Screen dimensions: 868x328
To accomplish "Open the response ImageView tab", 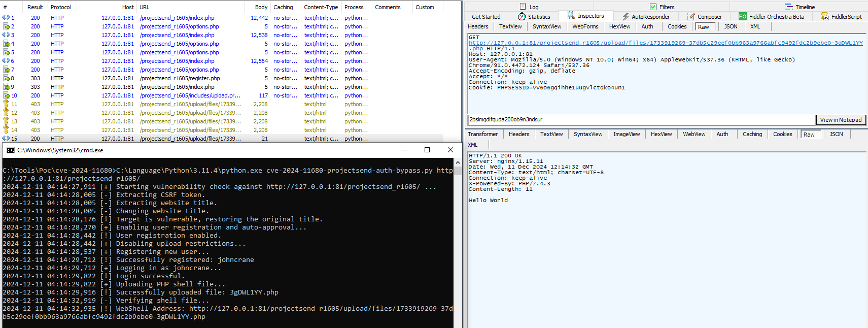I will [627, 134].
